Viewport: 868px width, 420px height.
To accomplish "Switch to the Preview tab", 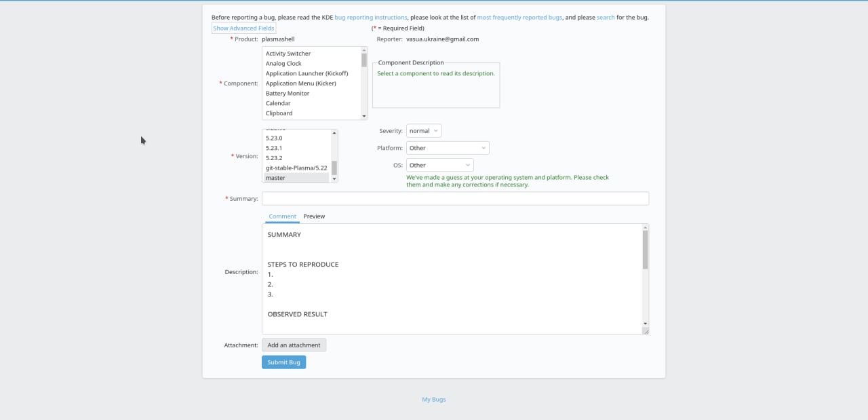I will 314,216.
